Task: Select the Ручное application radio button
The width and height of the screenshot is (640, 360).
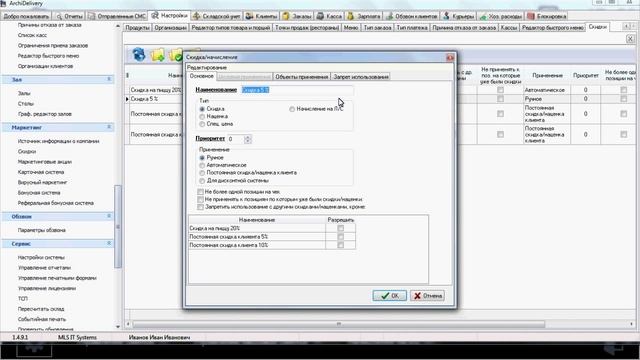Action: point(202,158)
